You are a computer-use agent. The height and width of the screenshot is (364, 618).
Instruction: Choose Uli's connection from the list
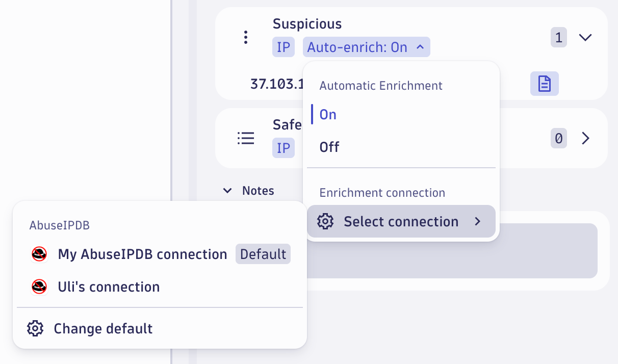pos(108,287)
